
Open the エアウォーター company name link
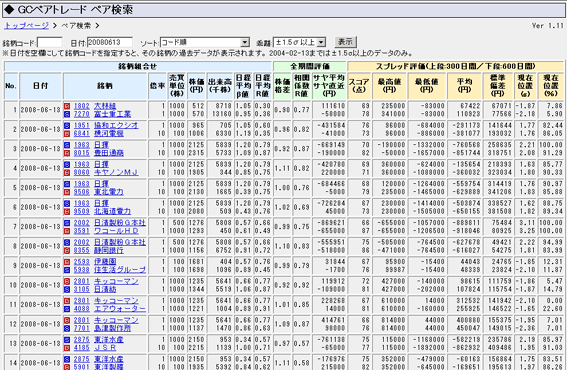pos(120,309)
